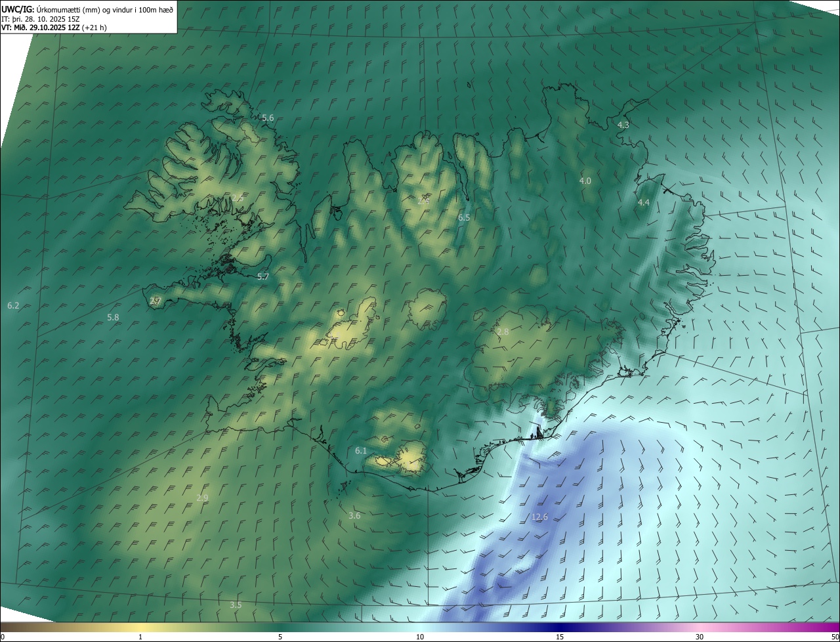The width and height of the screenshot is (840, 642).
Task: Select the 2.8 label on Vatnajökull glacier
Action: pos(503,332)
